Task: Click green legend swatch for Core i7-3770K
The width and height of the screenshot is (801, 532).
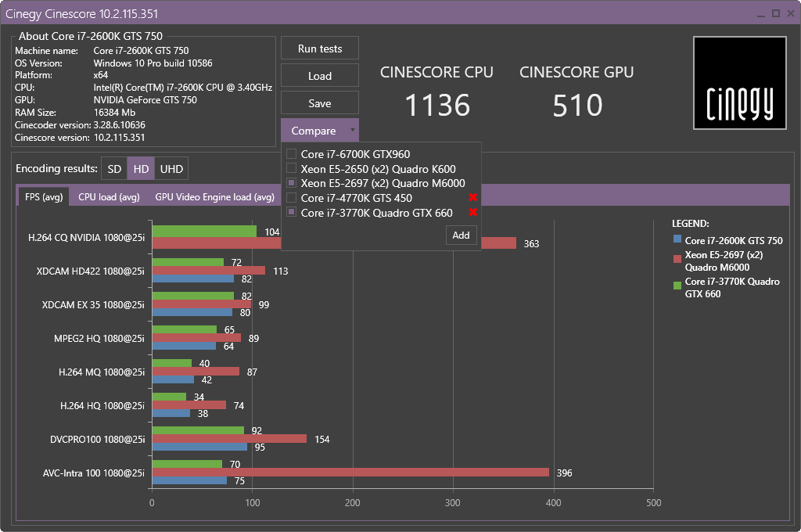Action: (x=677, y=285)
